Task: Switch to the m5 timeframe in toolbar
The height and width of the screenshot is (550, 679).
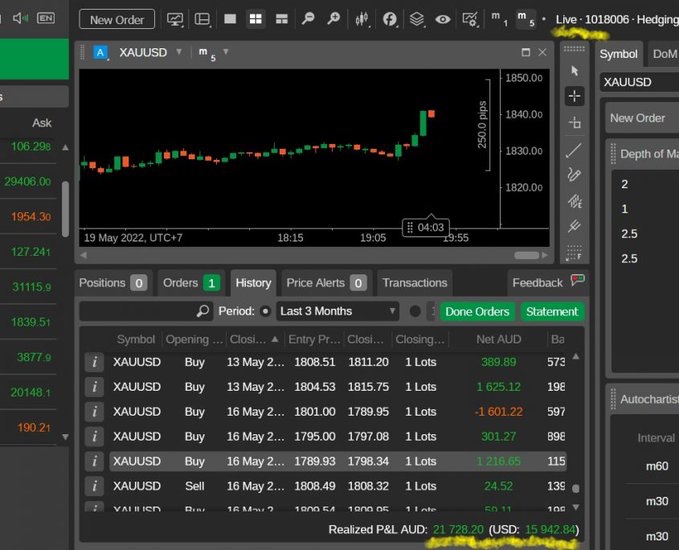Action: (x=526, y=19)
